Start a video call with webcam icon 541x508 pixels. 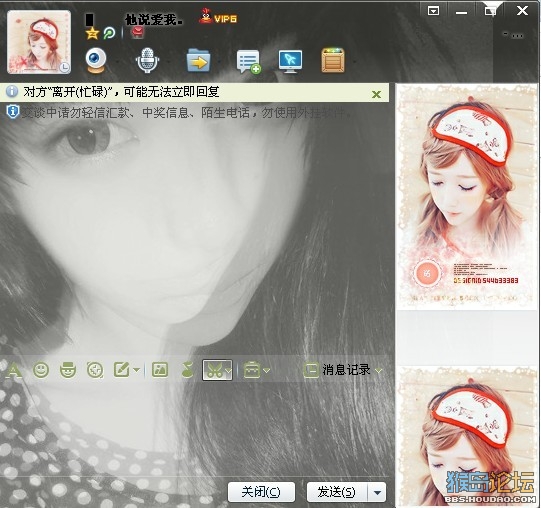95,60
